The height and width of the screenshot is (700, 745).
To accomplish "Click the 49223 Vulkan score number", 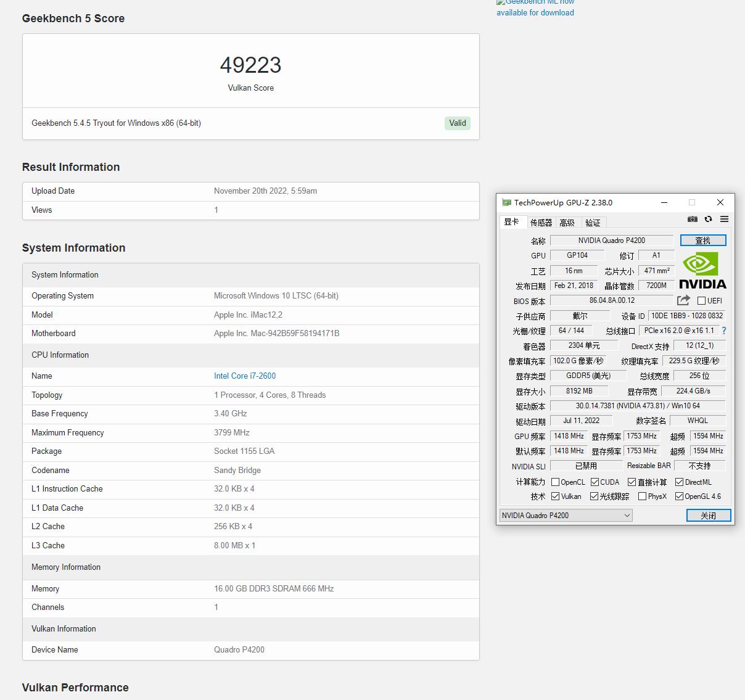I will (x=251, y=65).
